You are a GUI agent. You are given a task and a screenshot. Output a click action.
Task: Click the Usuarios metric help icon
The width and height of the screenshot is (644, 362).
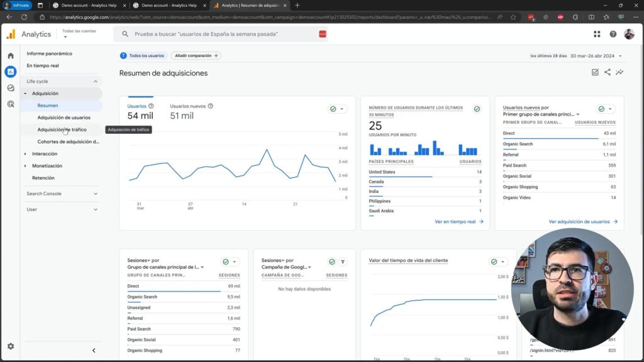151,106
